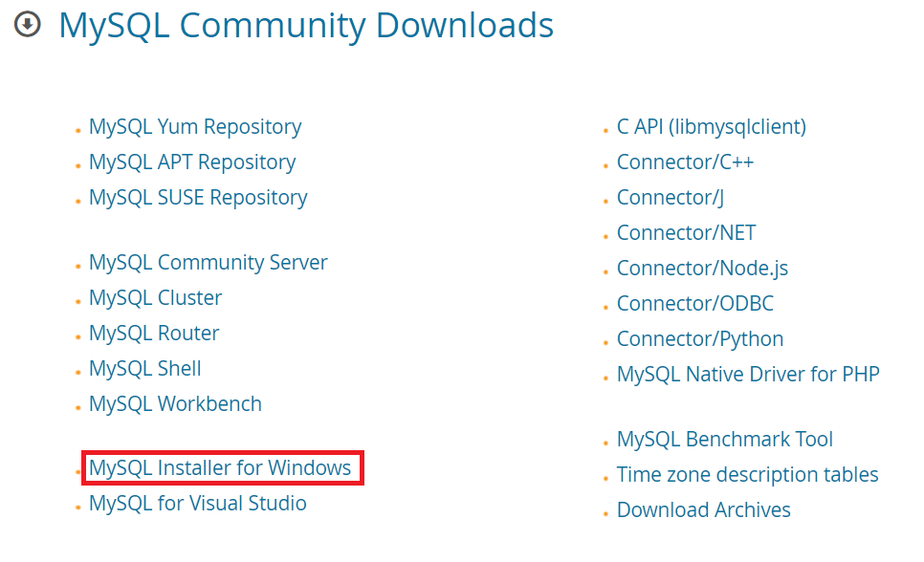Open the Connector/Node.js link
The width and height of the screenshot is (924, 562).
(x=702, y=269)
